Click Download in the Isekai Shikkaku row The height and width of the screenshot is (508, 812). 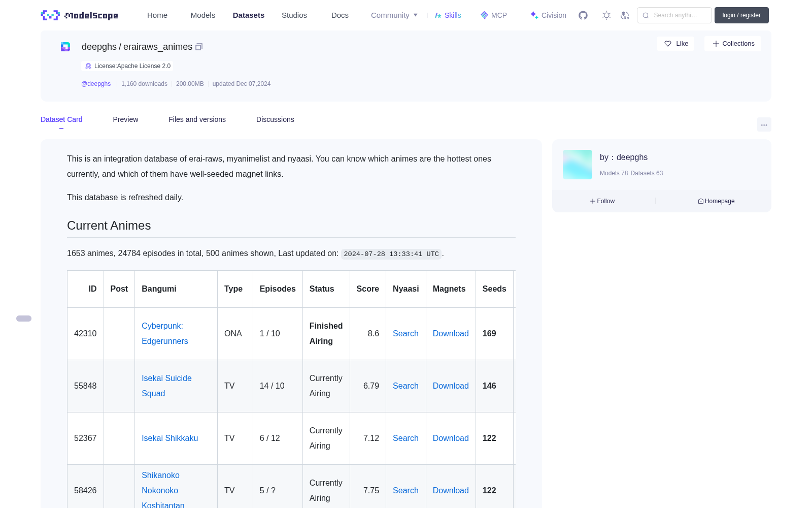(451, 438)
